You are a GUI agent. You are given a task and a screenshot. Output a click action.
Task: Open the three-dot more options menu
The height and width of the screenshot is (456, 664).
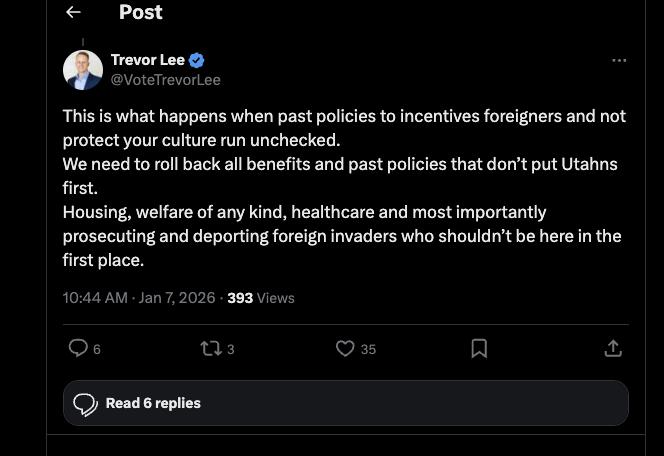pyautogui.click(x=619, y=60)
